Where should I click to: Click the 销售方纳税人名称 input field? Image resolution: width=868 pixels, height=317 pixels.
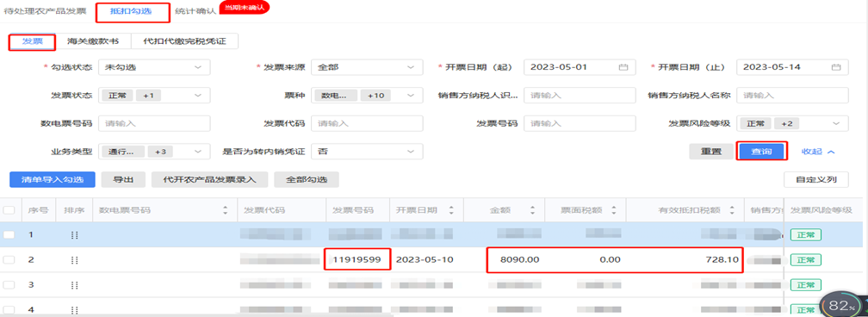[x=793, y=96]
